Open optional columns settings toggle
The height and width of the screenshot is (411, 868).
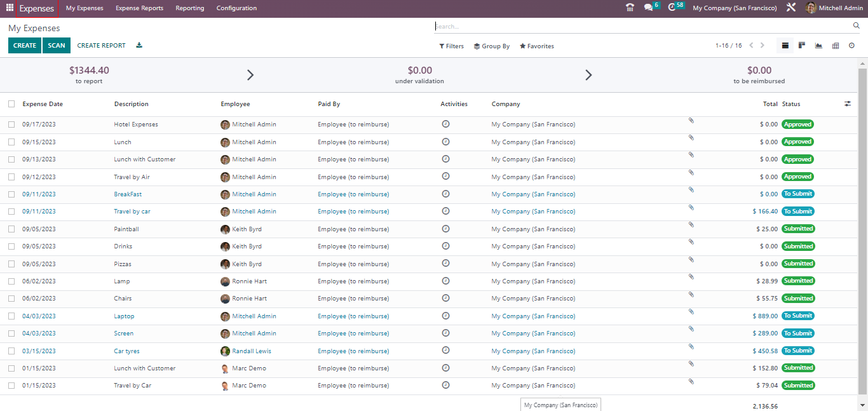pyautogui.click(x=848, y=104)
